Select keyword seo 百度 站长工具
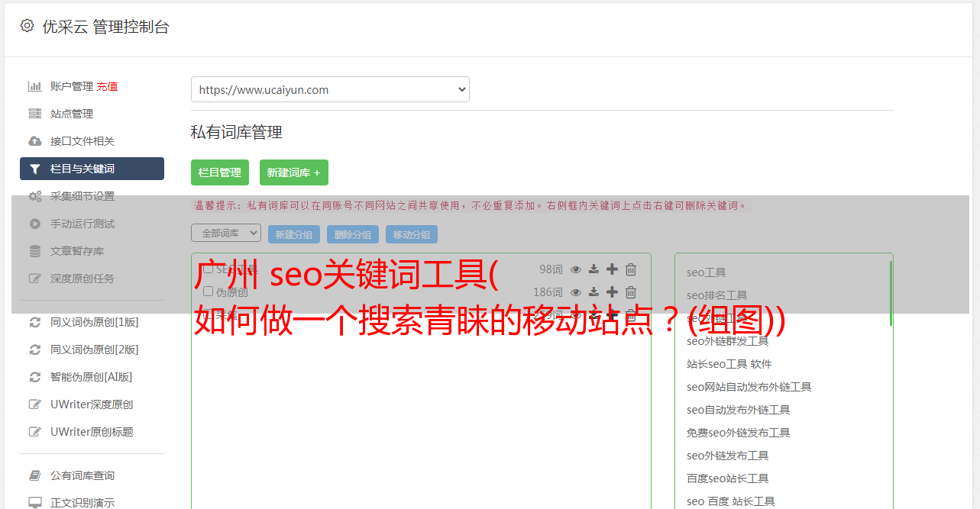This screenshot has height=509, width=980. pyautogui.click(x=731, y=501)
